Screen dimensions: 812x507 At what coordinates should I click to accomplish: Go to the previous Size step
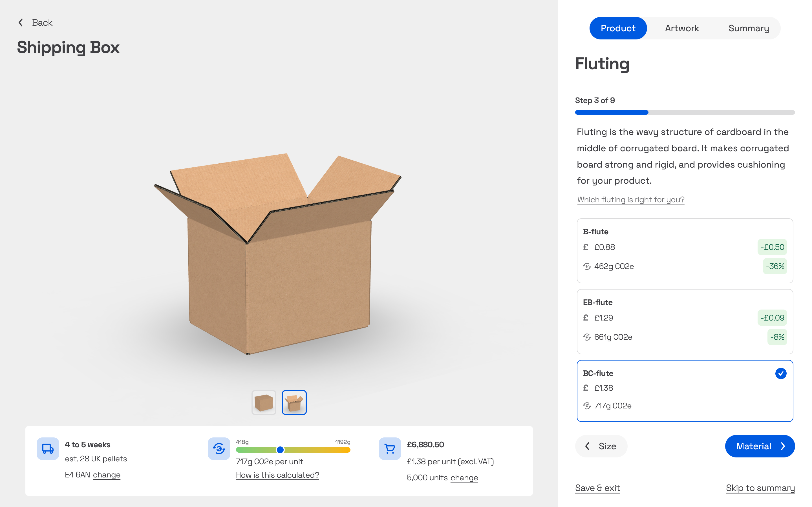pos(601,446)
